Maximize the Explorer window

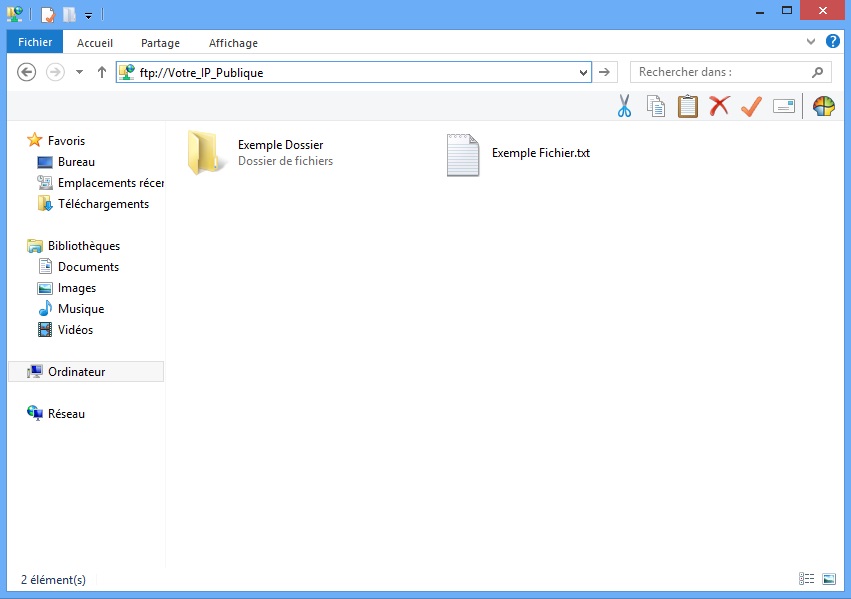786,10
